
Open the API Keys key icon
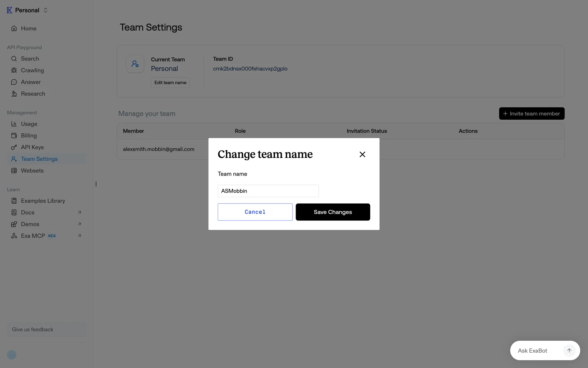click(14, 147)
